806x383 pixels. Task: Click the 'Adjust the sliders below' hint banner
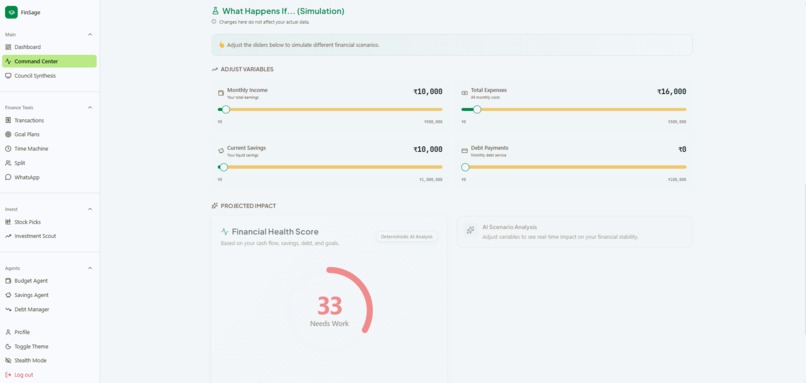coord(452,45)
